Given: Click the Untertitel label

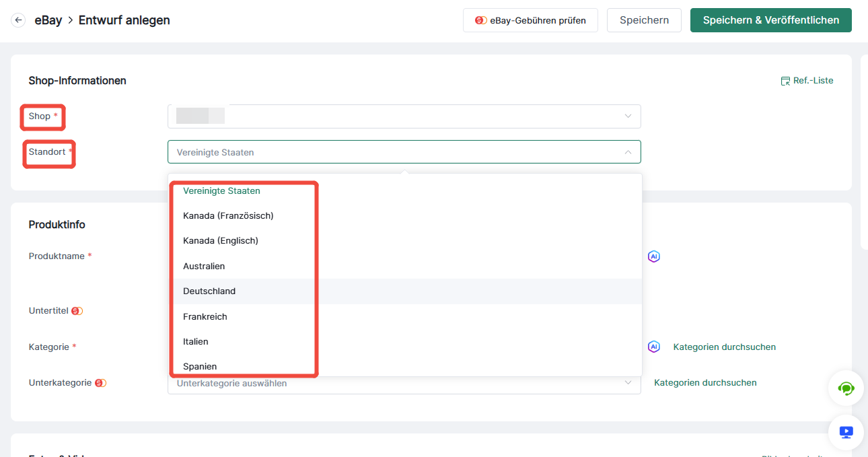Looking at the screenshot, I should (48, 311).
